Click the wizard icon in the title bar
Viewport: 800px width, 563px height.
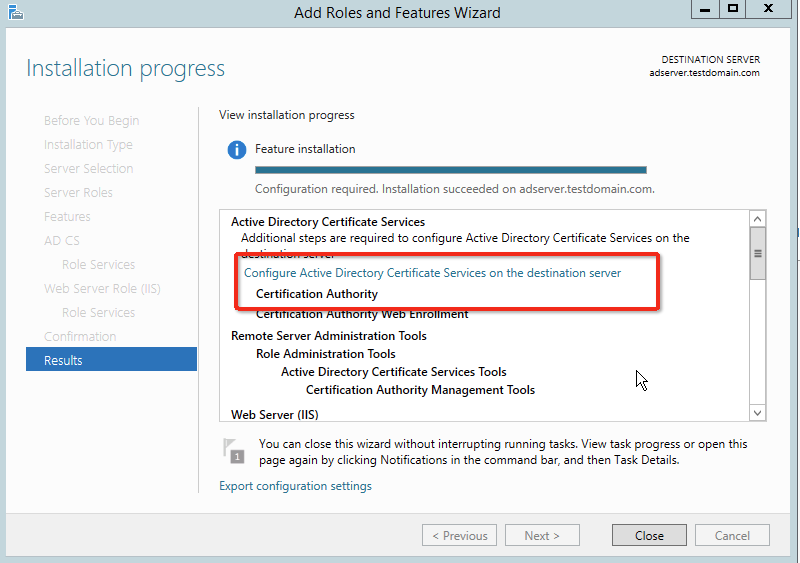coord(12,11)
